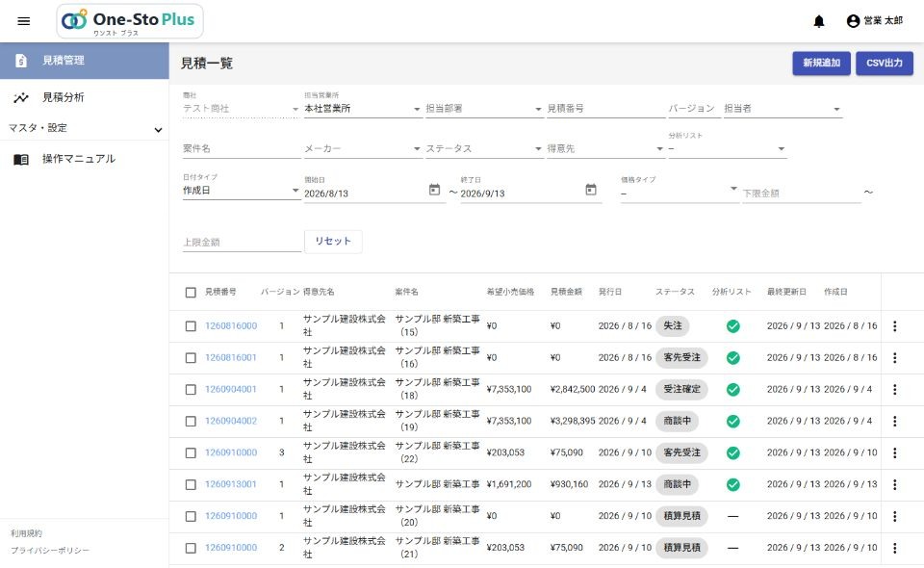Screen dimensions: 924x568
Task: Open the 担当営業所 dropdown
Action: tap(363, 109)
